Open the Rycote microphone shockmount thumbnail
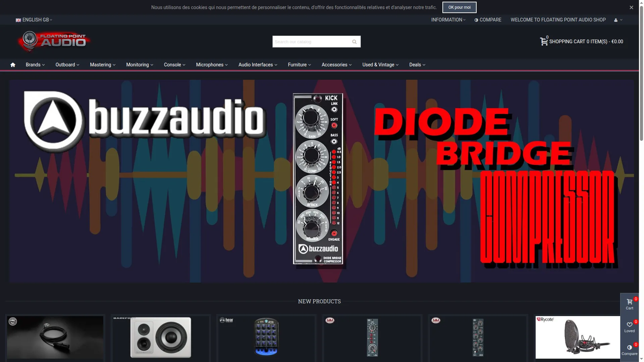Viewport: 644px width, 362px height. coord(578,337)
